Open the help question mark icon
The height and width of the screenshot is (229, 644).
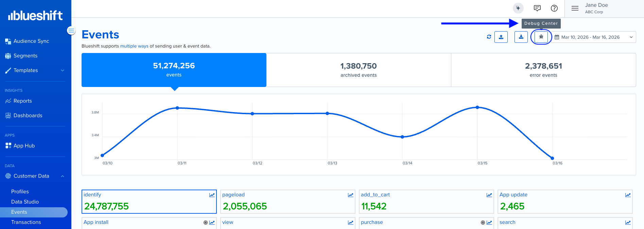pyautogui.click(x=554, y=8)
